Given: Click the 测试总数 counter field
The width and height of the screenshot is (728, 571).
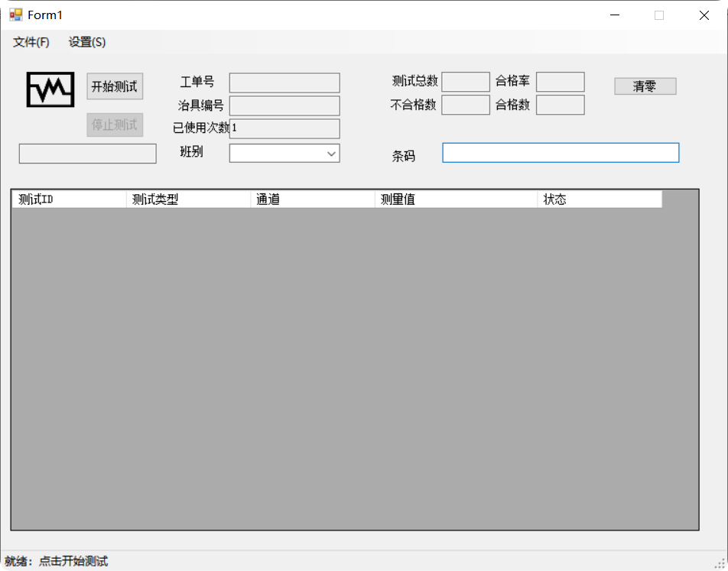Looking at the screenshot, I should pyautogui.click(x=466, y=82).
